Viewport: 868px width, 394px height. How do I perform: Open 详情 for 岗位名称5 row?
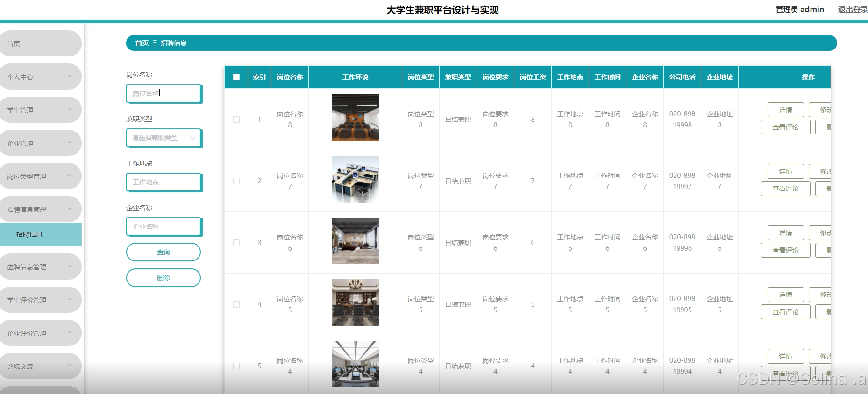tap(785, 295)
